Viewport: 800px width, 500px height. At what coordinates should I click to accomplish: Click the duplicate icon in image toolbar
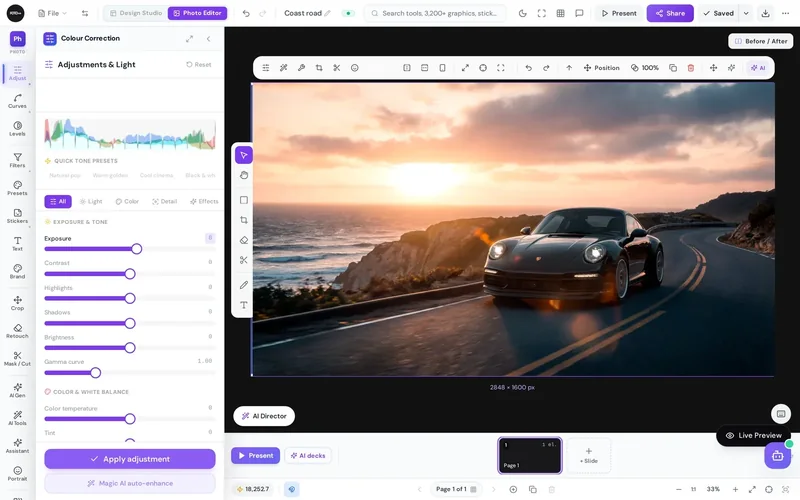(x=673, y=68)
